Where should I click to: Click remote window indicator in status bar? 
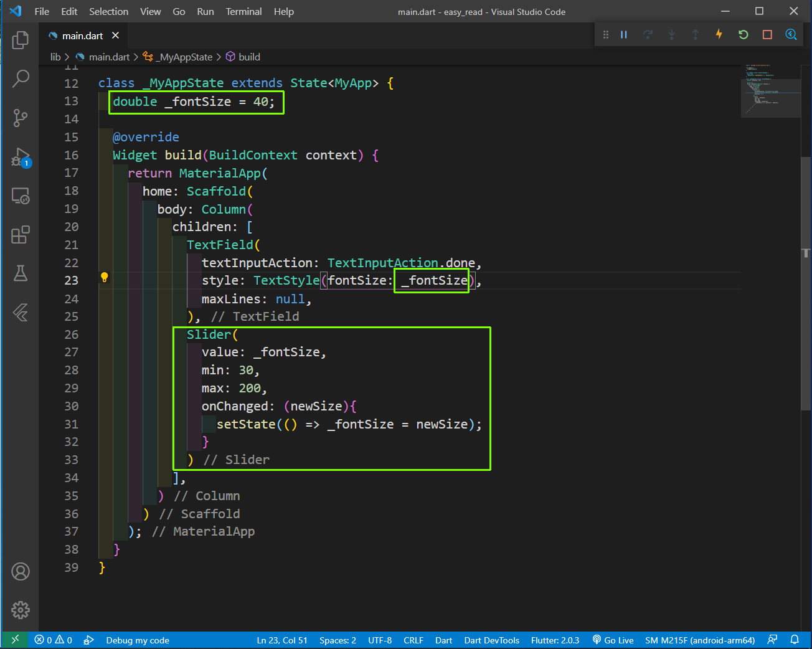pos(15,640)
